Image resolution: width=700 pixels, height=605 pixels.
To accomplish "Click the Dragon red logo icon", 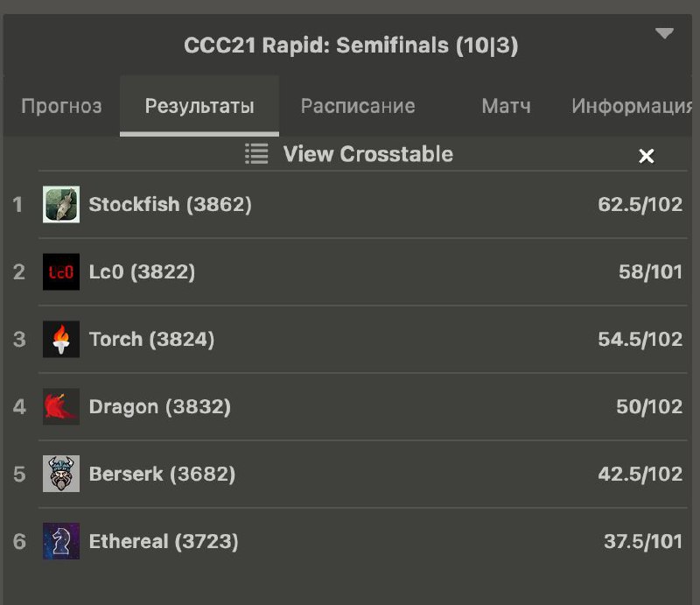I will coord(61,406).
